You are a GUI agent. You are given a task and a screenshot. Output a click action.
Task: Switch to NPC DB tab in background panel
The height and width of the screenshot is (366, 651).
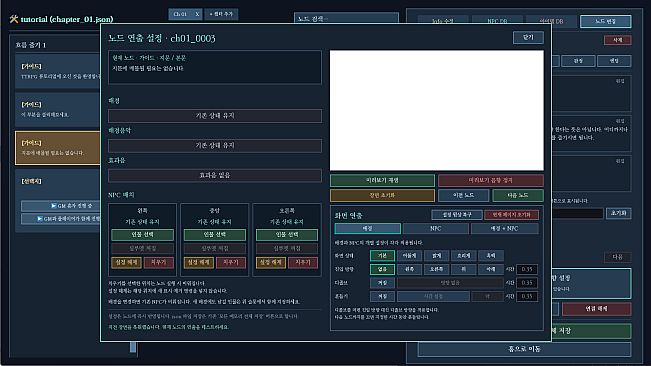click(x=497, y=21)
